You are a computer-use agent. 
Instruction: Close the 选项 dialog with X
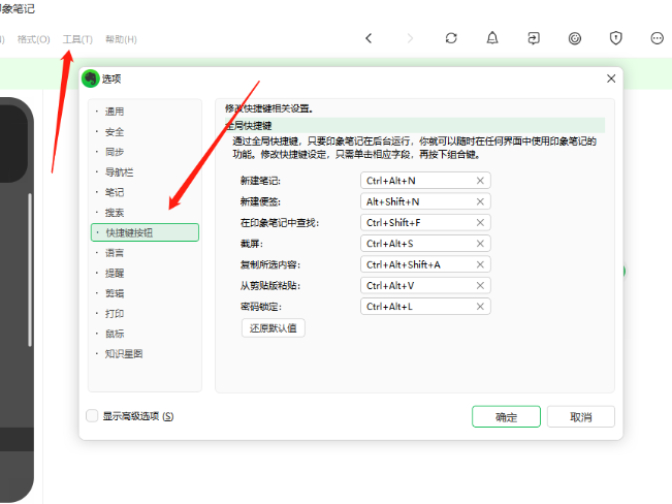pos(611,78)
